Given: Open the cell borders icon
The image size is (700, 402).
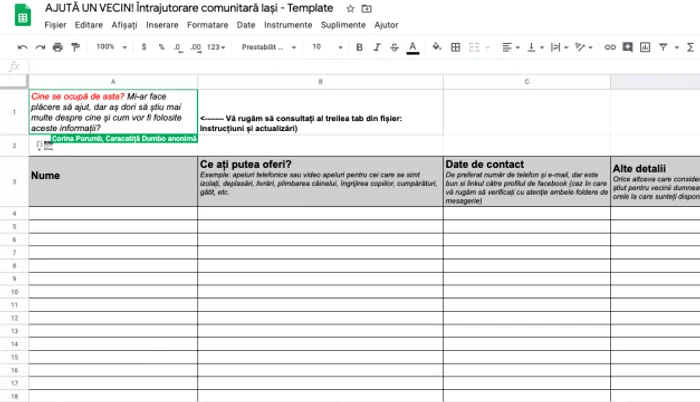Looking at the screenshot, I should pyautogui.click(x=455, y=47).
